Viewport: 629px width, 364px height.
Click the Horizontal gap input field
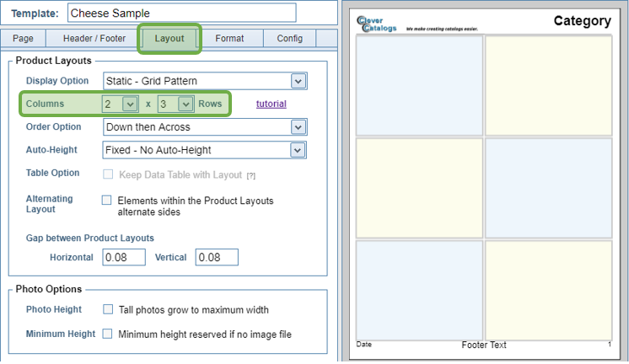click(x=125, y=257)
